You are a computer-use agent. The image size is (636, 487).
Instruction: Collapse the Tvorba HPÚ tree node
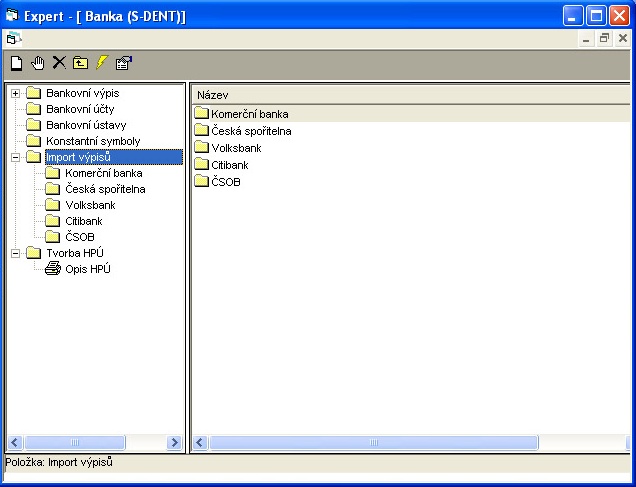coord(15,253)
